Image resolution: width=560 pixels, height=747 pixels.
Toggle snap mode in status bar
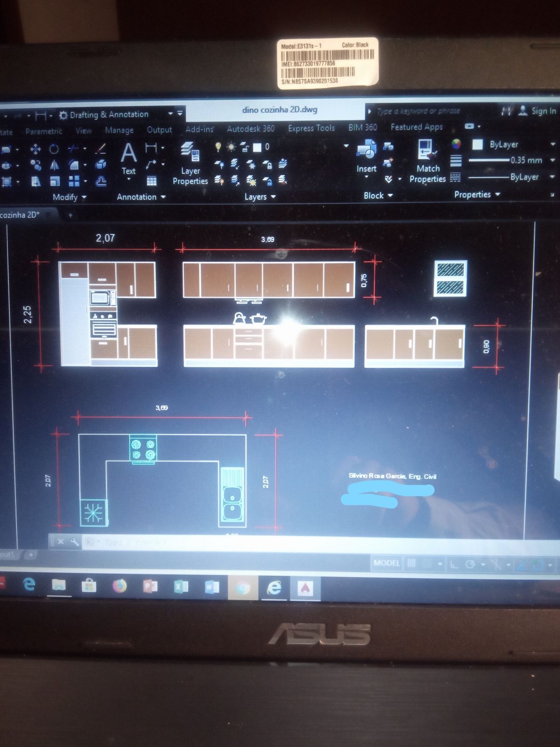click(426, 564)
